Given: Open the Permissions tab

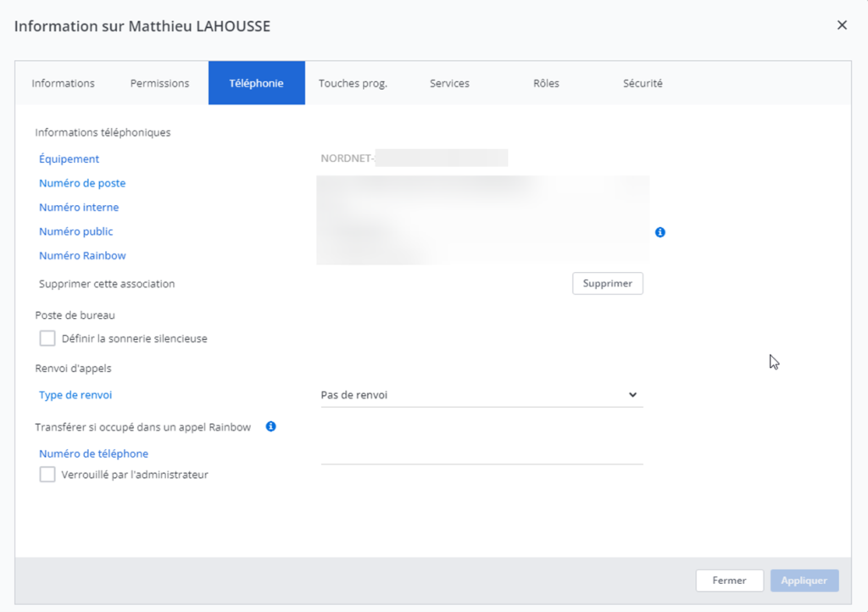Looking at the screenshot, I should point(159,83).
